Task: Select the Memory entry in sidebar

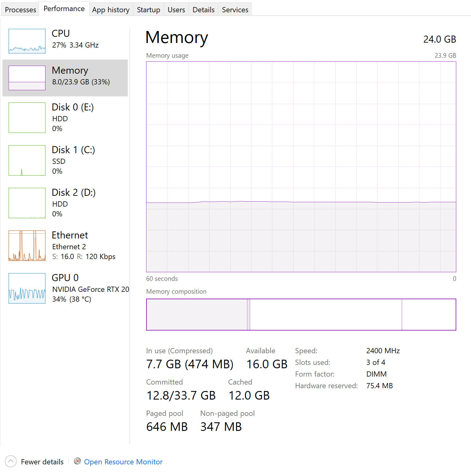Action: 65,78
